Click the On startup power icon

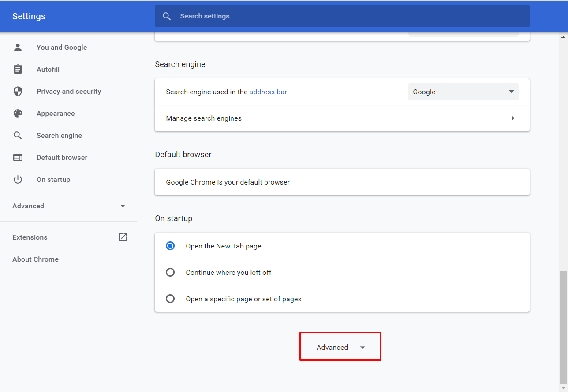(18, 179)
